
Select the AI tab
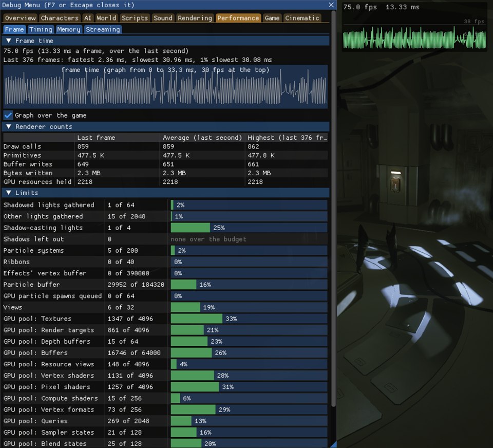[x=87, y=18]
